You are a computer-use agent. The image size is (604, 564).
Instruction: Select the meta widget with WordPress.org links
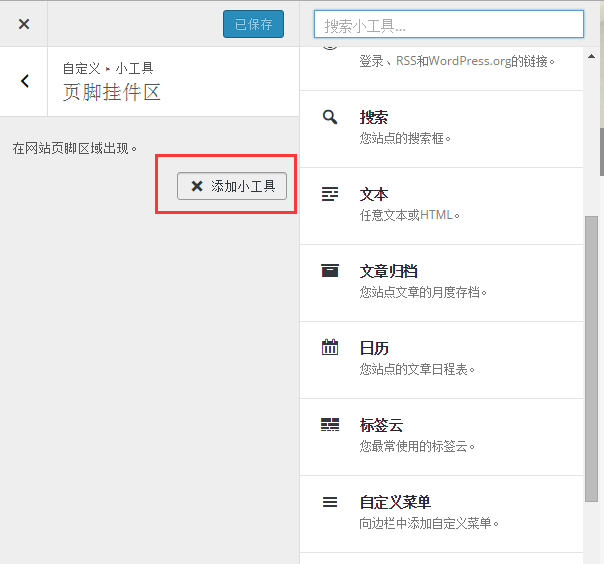456,62
